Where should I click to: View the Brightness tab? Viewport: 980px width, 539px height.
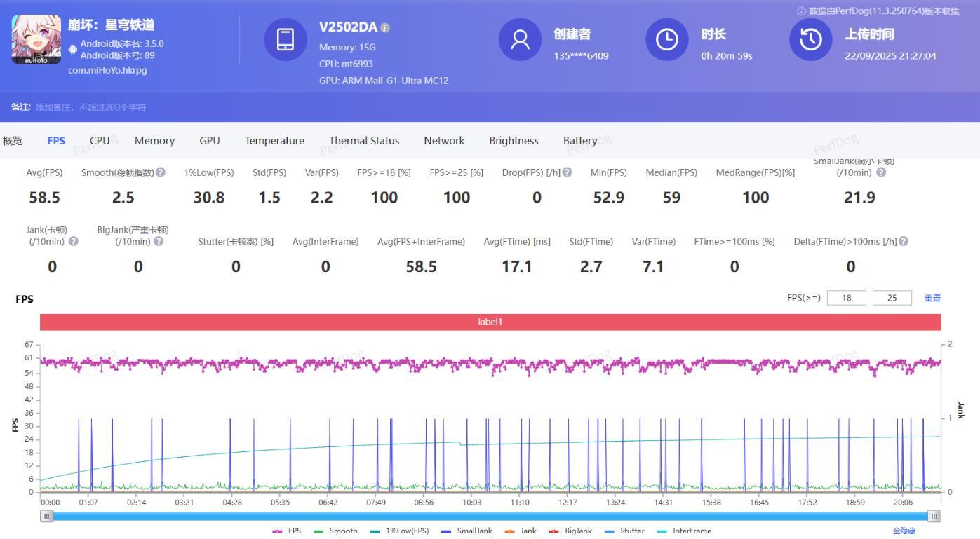(x=514, y=141)
